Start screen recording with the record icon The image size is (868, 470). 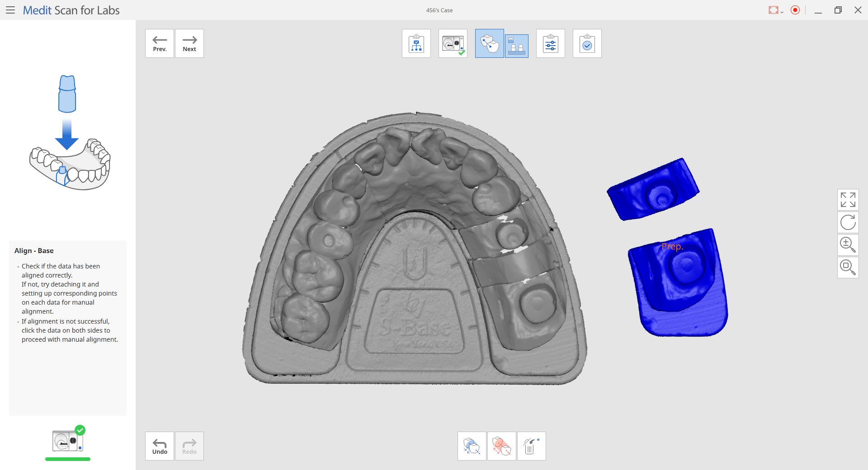point(795,10)
